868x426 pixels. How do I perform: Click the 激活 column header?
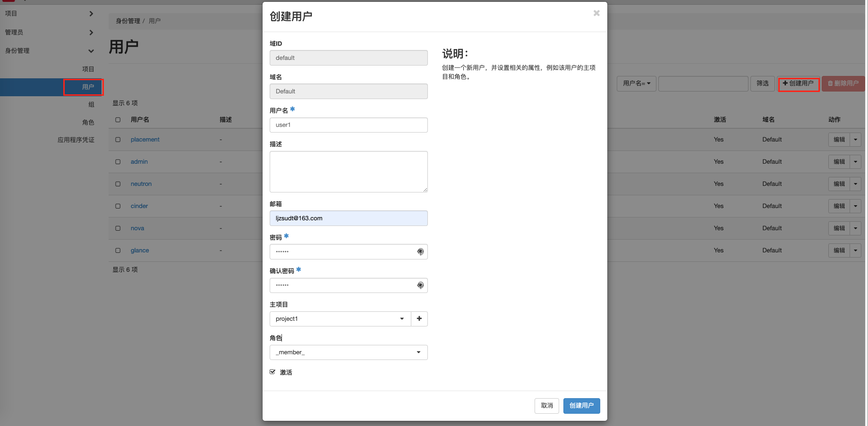[720, 120]
